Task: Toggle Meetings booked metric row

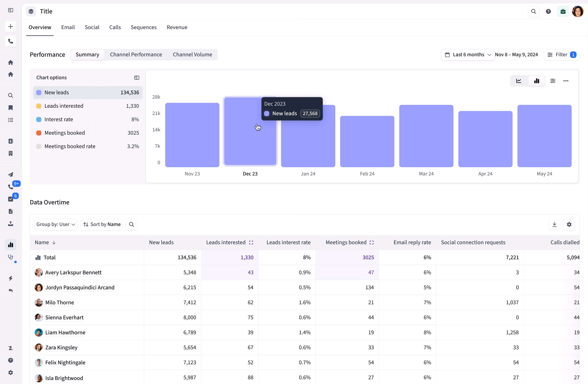Action: [88, 133]
